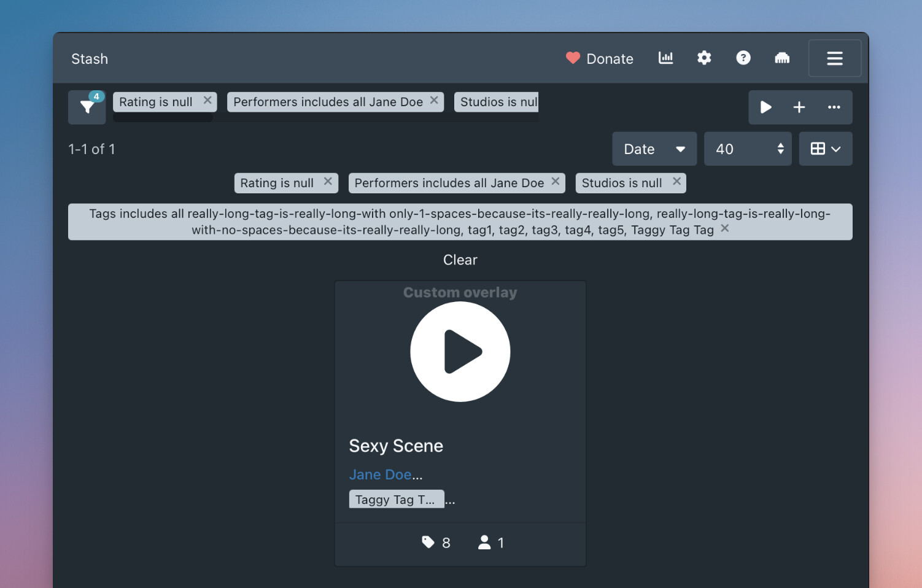Click the plus button in the toolbar

coord(799,107)
